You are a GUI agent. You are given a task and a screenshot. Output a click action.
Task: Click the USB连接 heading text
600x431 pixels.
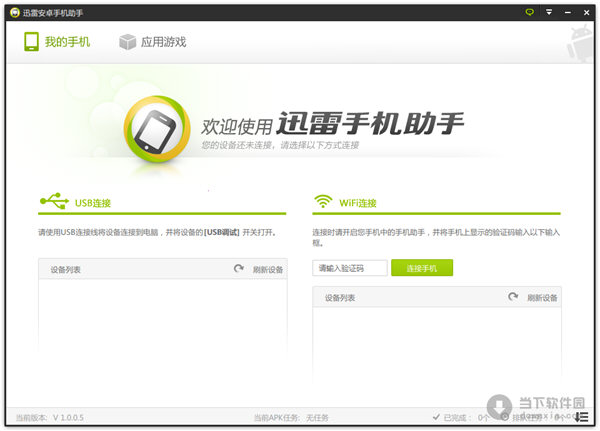(x=93, y=203)
